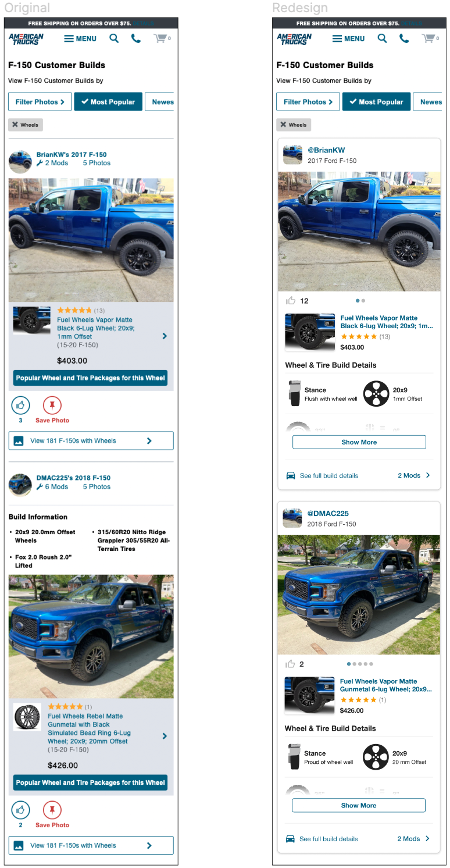Expand Filter Photos in the Redesign layout
Image resolution: width=450 pixels, height=868 pixels.
tap(308, 102)
